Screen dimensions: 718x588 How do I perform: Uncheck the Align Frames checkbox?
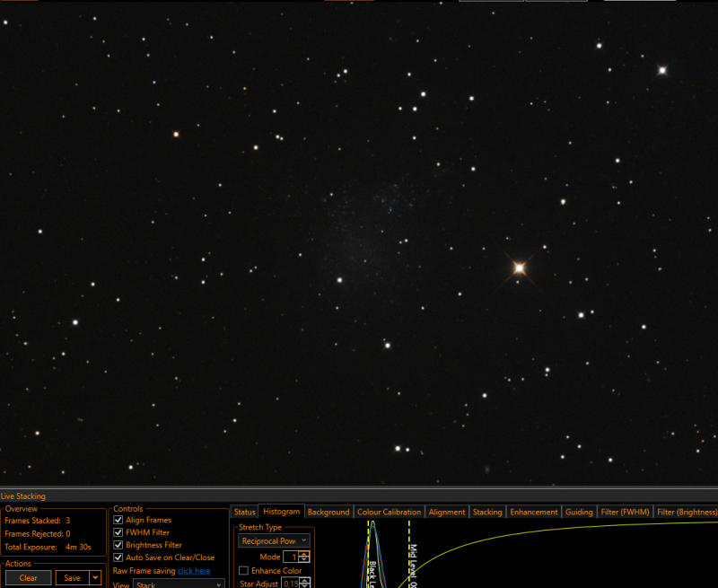[x=118, y=520]
